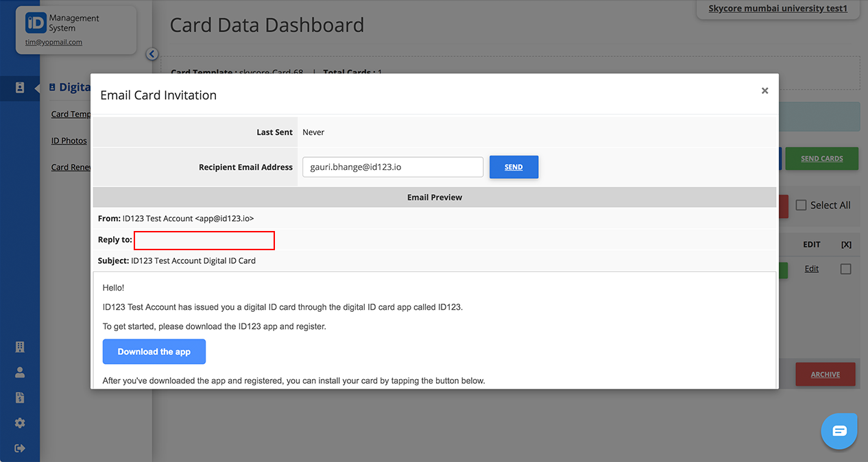The width and height of the screenshot is (868, 462).
Task: Click the SEND CARDS button behind the dialog
Action: 821,158
